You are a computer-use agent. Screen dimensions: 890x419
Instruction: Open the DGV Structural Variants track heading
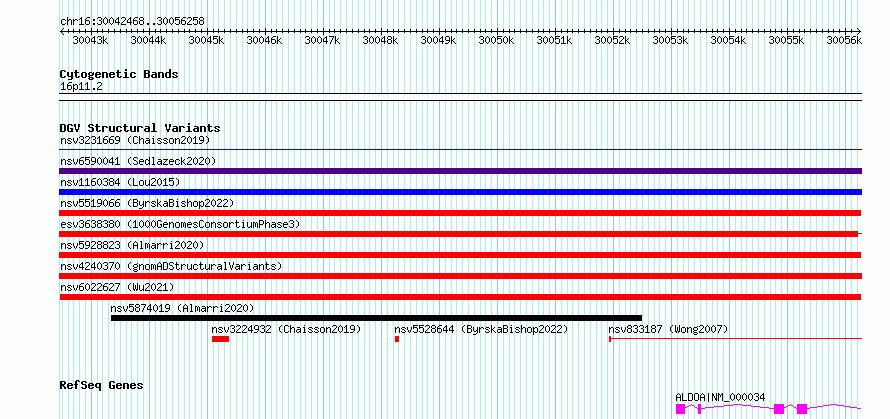[140, 128]
